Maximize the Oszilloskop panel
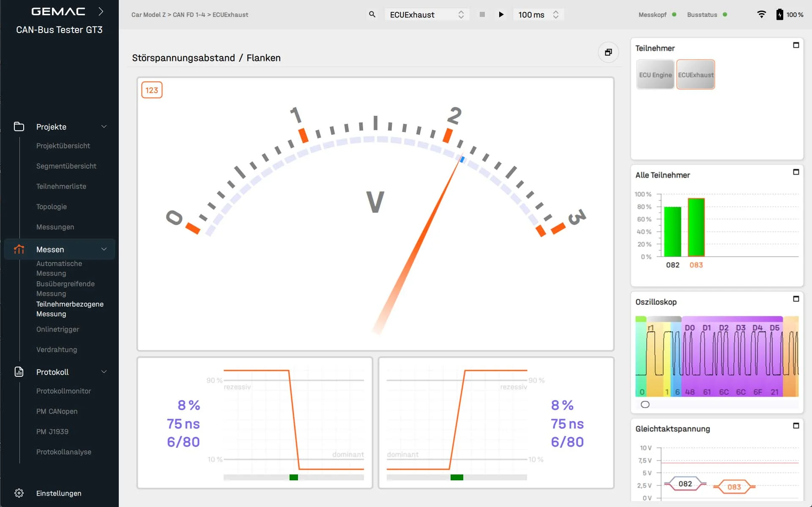This screenshot has width=812, height=507. [x=796, y=299]
